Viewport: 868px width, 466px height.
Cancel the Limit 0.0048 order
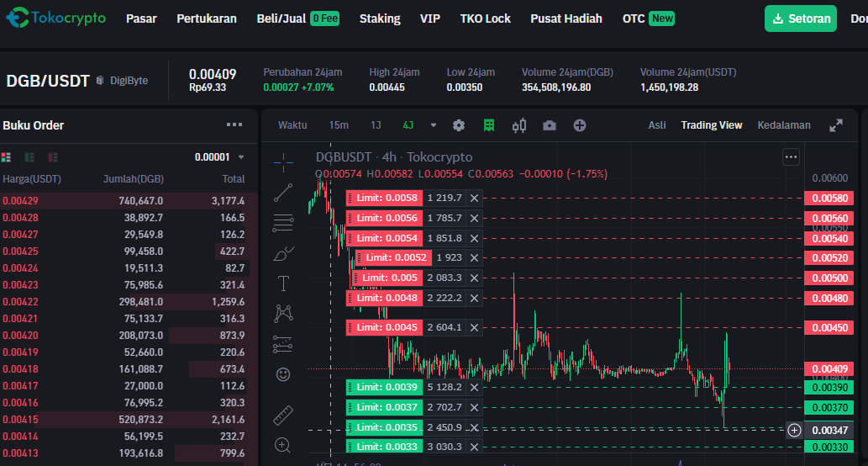475,298
